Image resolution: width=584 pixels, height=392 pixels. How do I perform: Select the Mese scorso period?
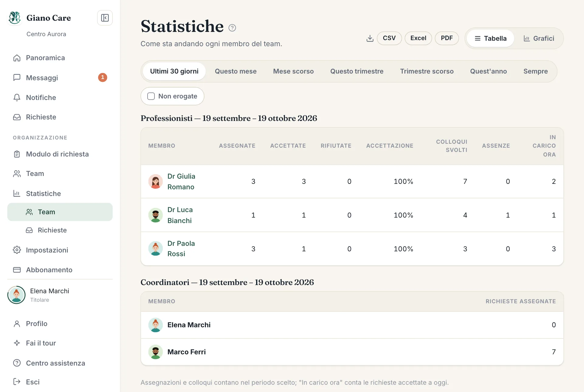coord(294,71)
